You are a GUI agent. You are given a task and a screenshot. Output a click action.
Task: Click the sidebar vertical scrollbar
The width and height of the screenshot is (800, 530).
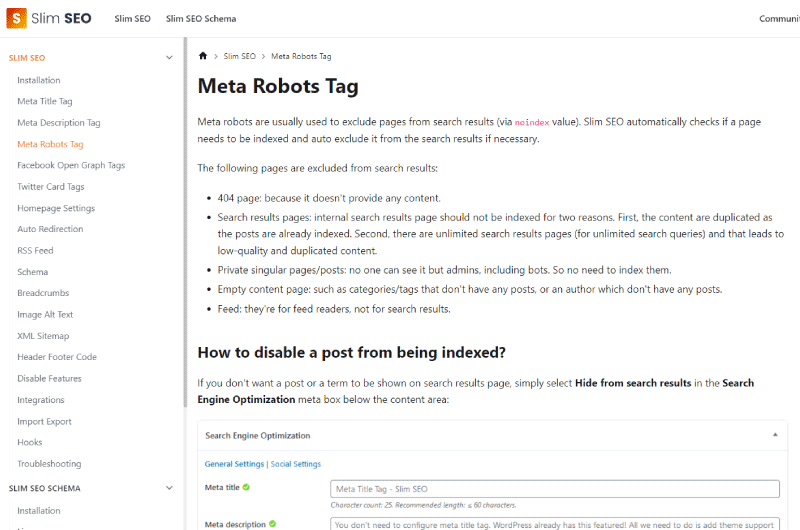(x=185, y=222)
